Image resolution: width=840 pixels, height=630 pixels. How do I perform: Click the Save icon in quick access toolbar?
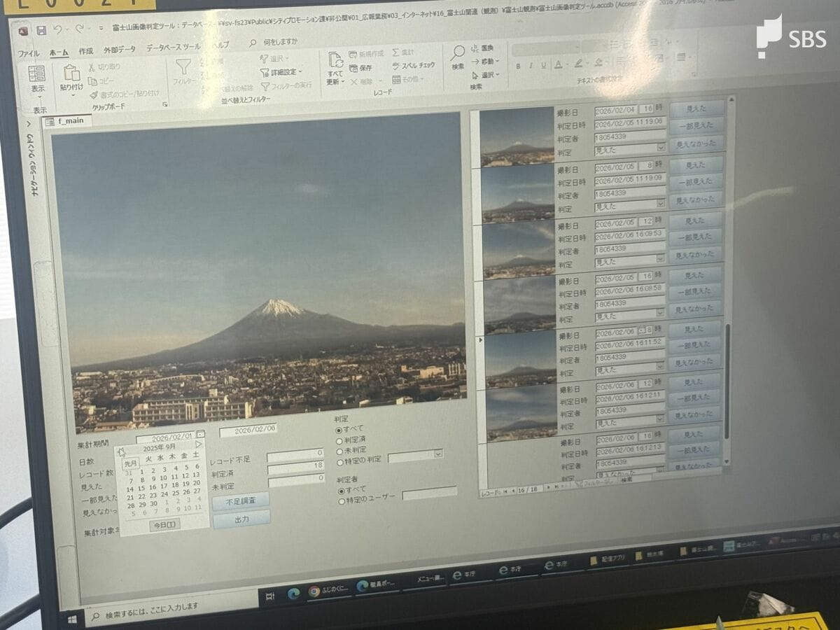[41, 30]
